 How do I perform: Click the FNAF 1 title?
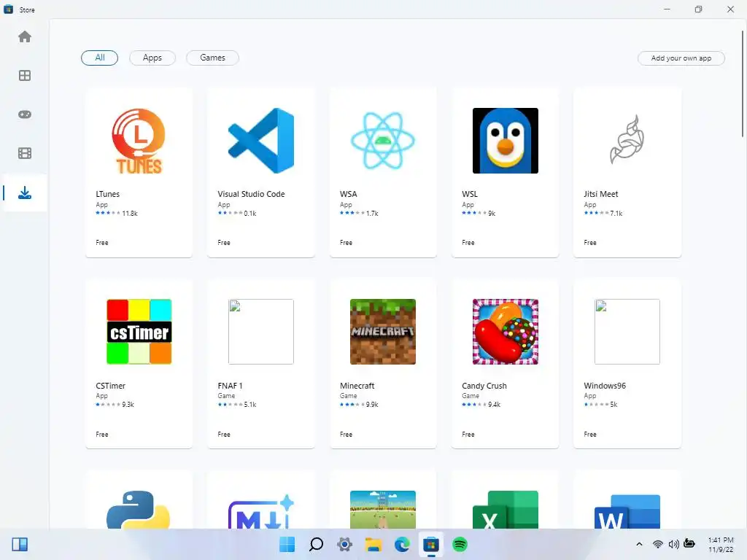(x=230, y=386)
